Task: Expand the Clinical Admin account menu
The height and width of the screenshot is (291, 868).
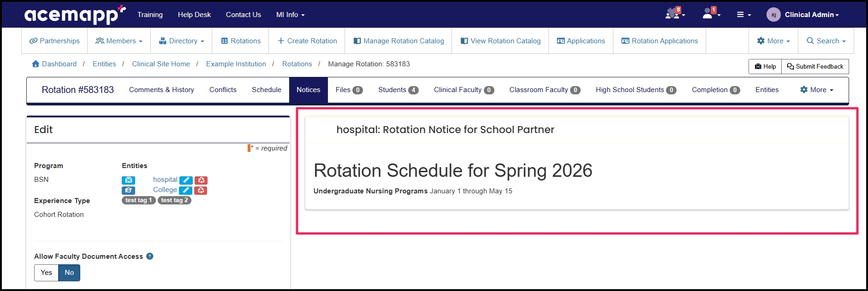Action: tap(812, 15)
